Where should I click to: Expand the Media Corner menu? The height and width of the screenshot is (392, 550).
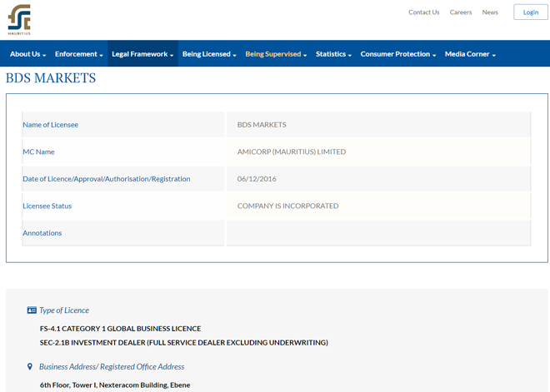[470, 54]
